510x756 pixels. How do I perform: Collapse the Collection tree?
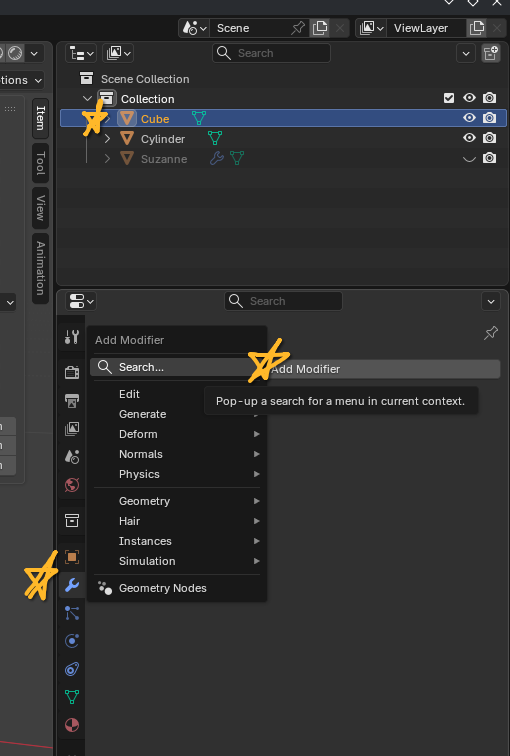point(87,98)
